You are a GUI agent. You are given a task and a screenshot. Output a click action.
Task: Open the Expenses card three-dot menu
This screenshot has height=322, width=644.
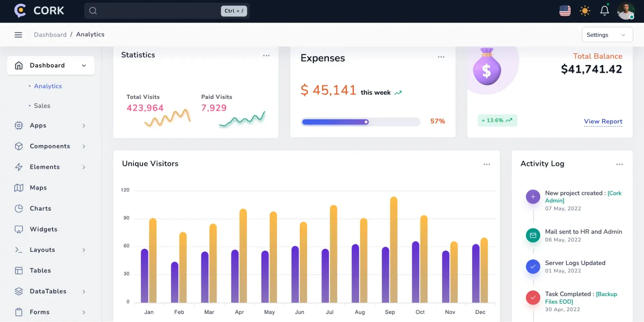(441, 57)
